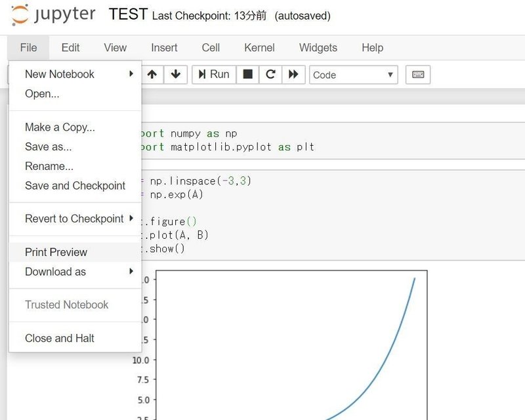Run the selected cell

click(214, 74)
